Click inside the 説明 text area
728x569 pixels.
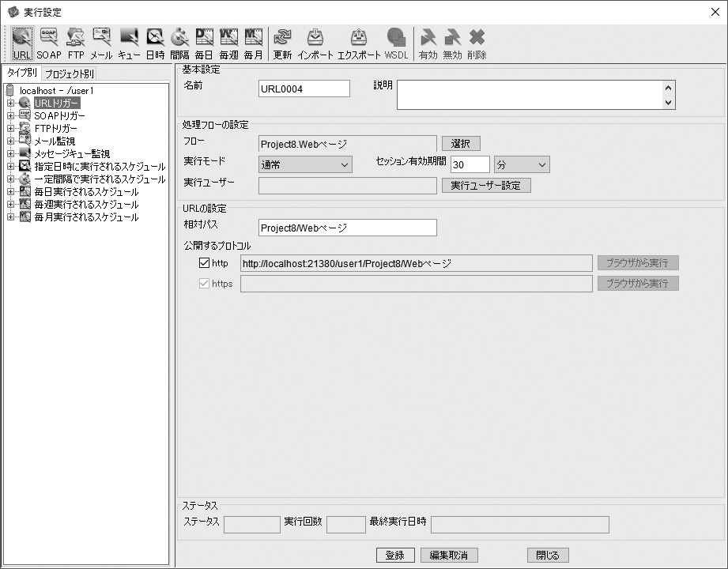tap(530, 95)
